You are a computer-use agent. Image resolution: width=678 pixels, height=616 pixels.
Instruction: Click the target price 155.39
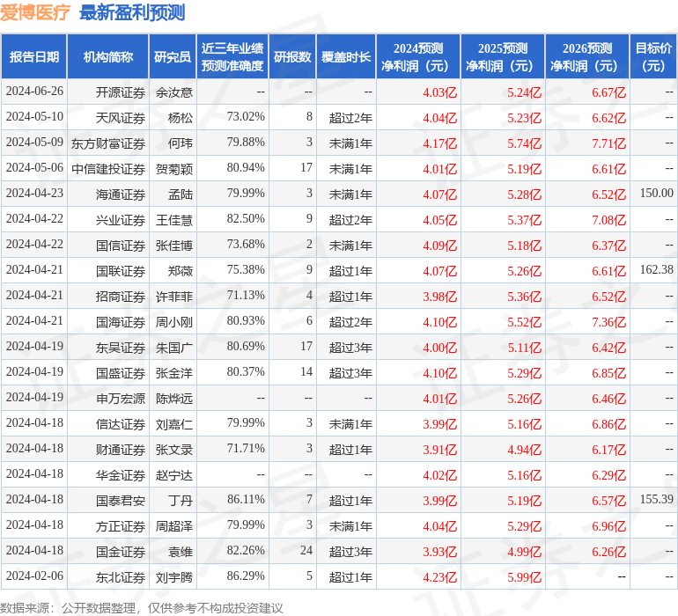(656, 499)
